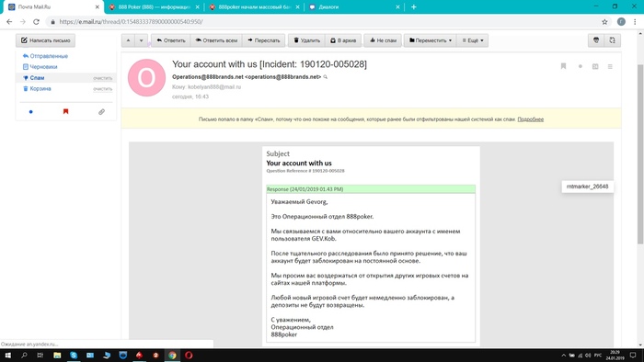Click the email subject Incident 190120-005028
644x362 pixels.
point(270,64)
